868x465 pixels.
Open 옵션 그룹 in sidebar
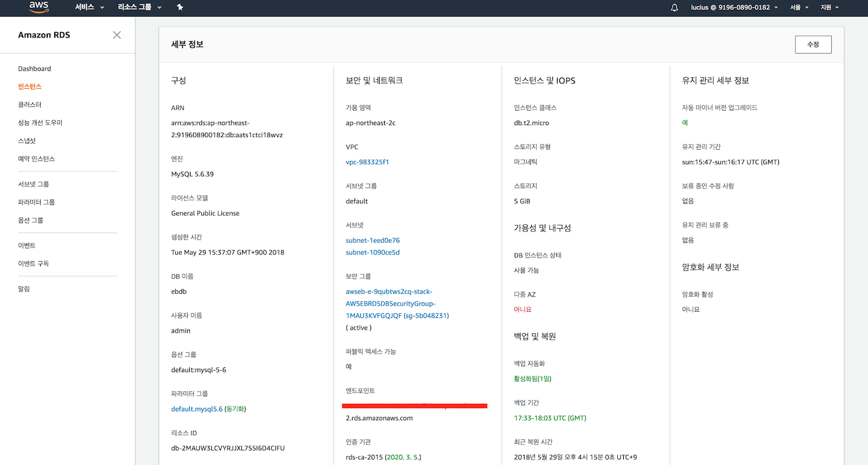[30, 220]
